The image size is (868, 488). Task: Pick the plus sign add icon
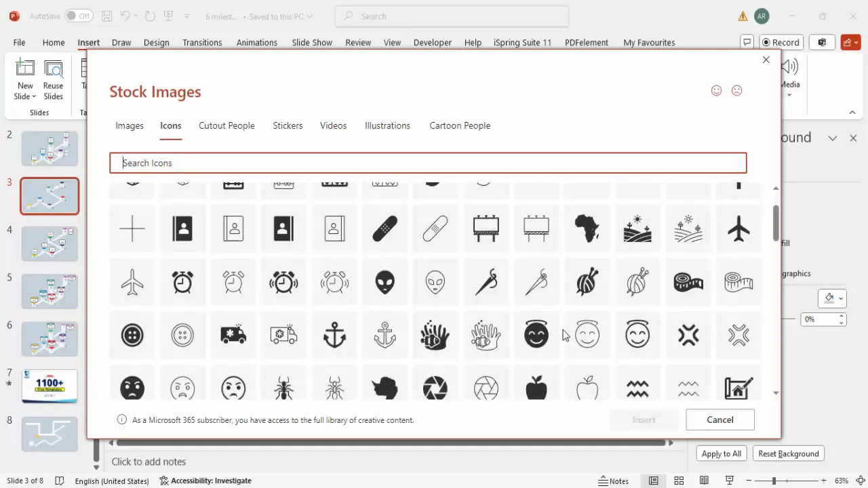[x=132, y=228]
